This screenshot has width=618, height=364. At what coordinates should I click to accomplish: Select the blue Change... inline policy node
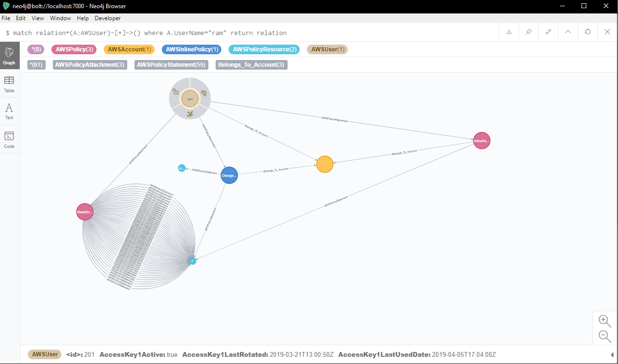[229, 175]
